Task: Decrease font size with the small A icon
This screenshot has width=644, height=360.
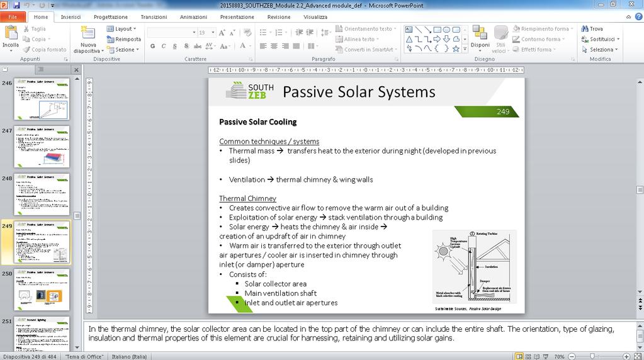Action: pyautogui.click(x=232, y=33)
